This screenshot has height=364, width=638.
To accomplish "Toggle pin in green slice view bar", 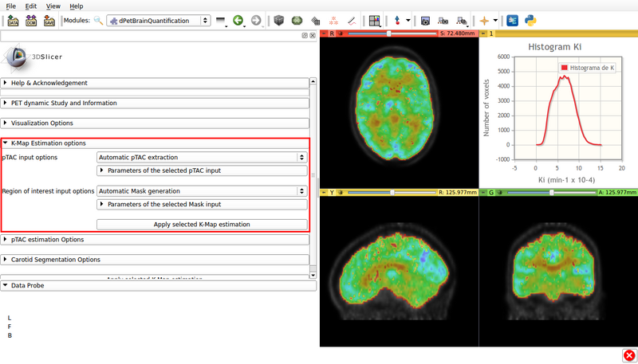I will [x=483, y=193].
